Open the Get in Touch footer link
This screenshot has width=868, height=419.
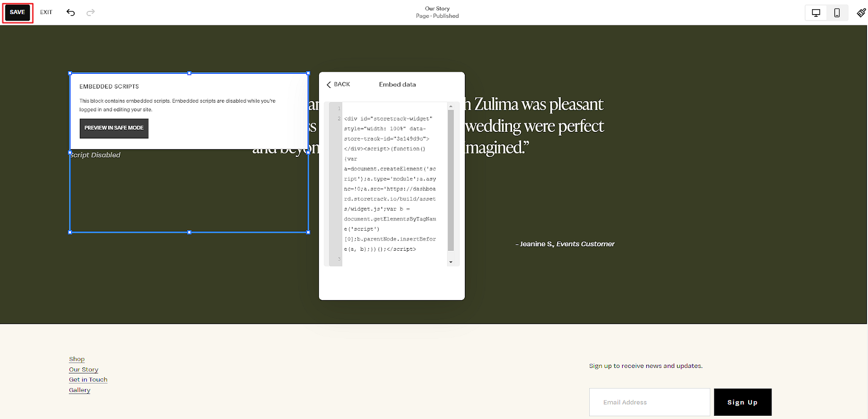88,380
